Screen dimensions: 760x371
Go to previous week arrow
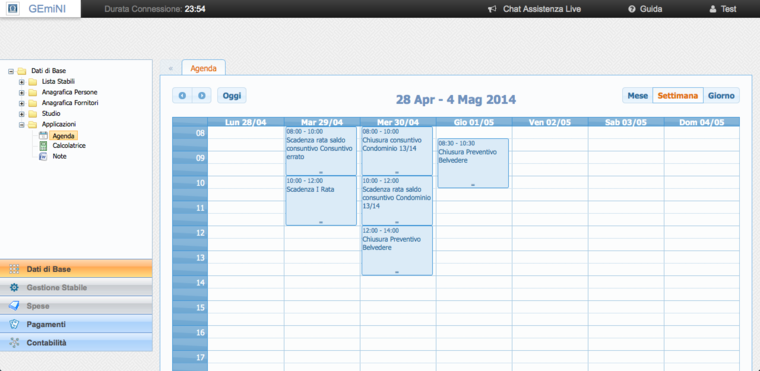click(182, 96)
